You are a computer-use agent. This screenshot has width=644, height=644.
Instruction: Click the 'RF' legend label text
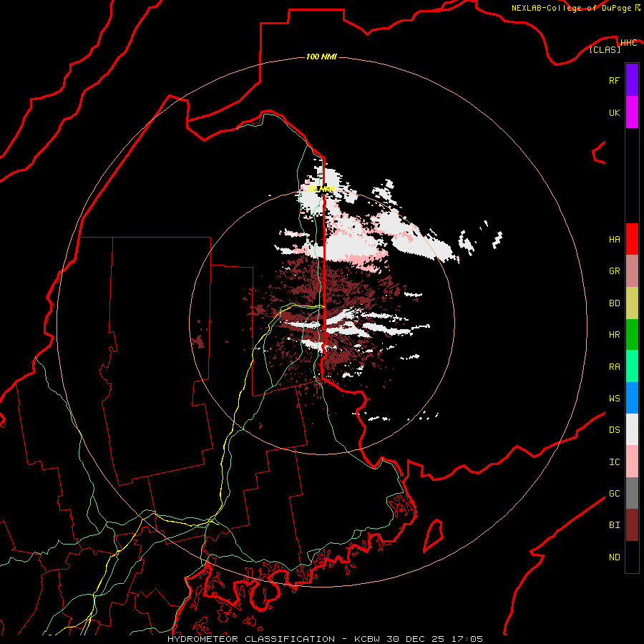pyautogui.click(x=614, y=80)
